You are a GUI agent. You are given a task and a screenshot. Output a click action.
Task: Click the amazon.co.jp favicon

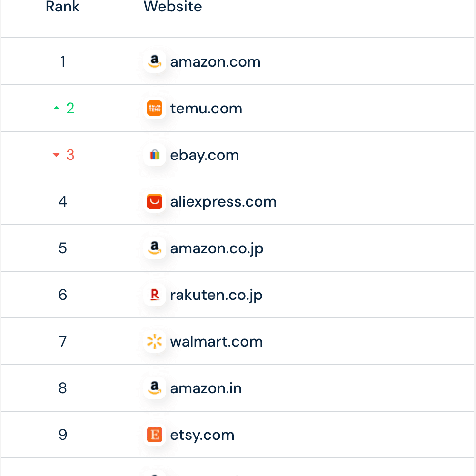point(155,248)
